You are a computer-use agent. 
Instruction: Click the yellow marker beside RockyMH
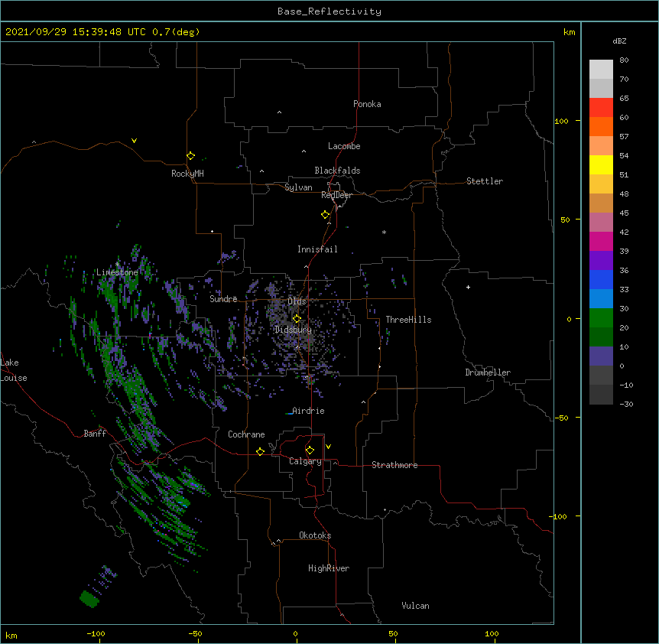click(x=190, y=155)
